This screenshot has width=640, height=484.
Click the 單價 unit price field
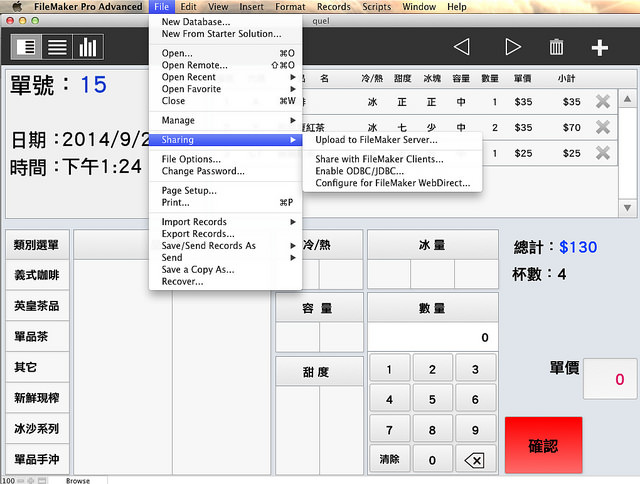click(610, 379)
